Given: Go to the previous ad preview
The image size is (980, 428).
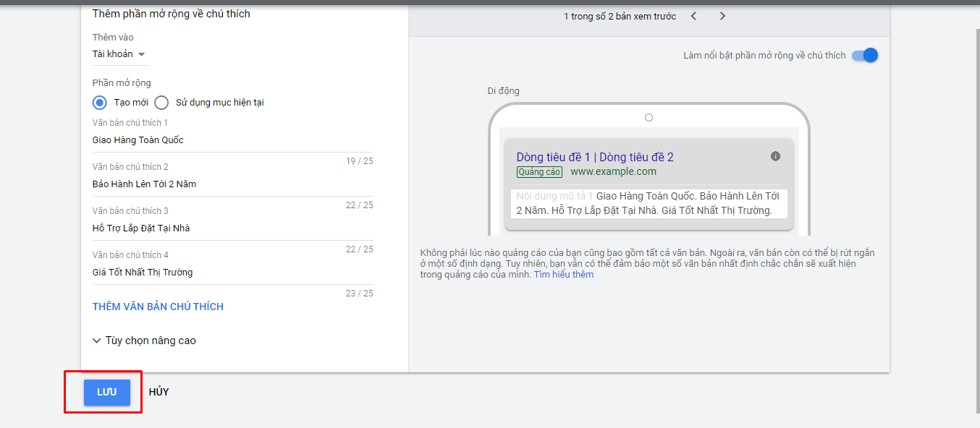Looking at the screenshot, I should point(693,16).
